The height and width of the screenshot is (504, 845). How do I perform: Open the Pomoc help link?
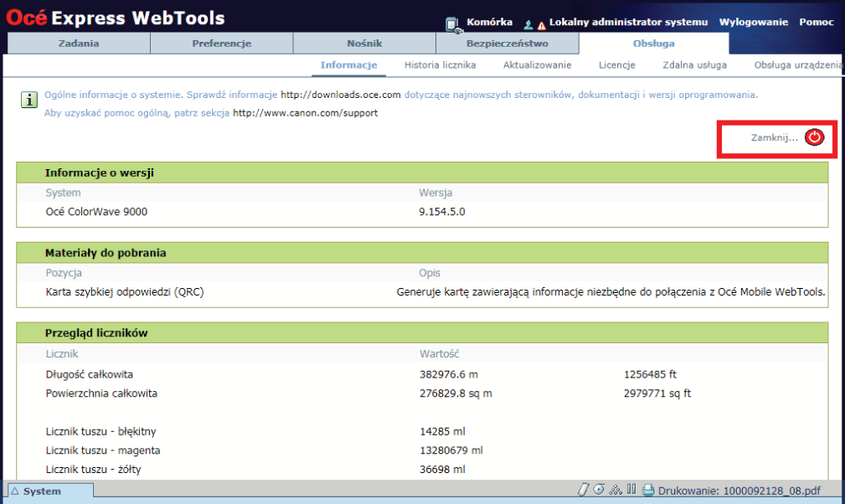817,22
